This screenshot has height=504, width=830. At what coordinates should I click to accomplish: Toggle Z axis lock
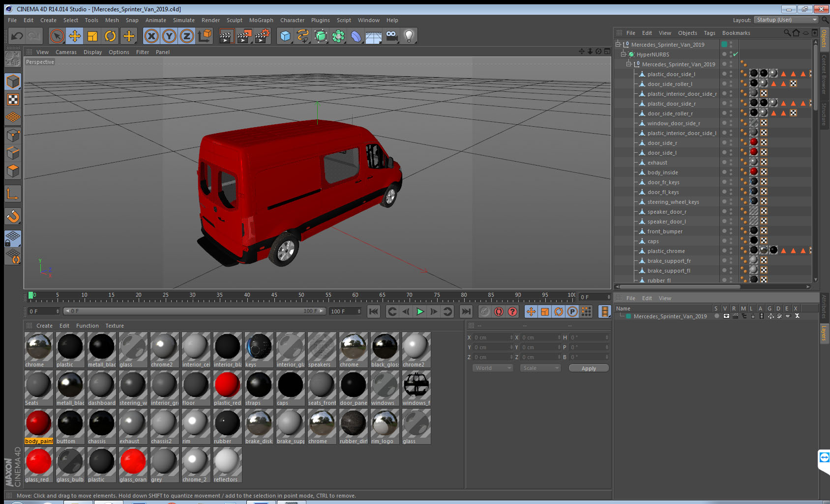[x=187, y=36]
